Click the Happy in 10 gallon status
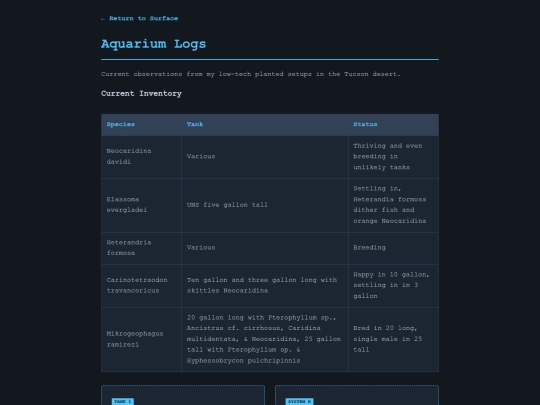Image resolution: width=540 pixels, height=405 pixels. [x=393, y=285]
